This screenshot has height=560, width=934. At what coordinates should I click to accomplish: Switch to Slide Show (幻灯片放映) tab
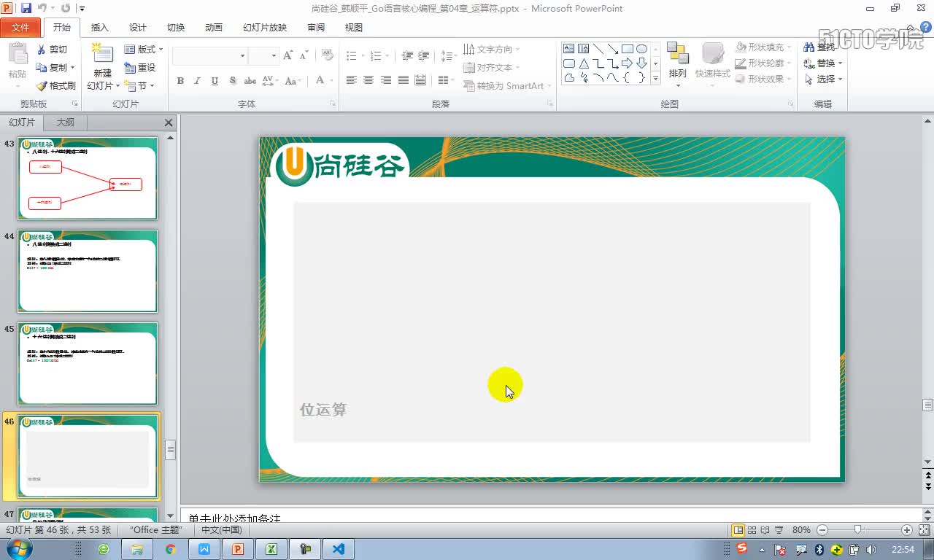coord(265,27)
